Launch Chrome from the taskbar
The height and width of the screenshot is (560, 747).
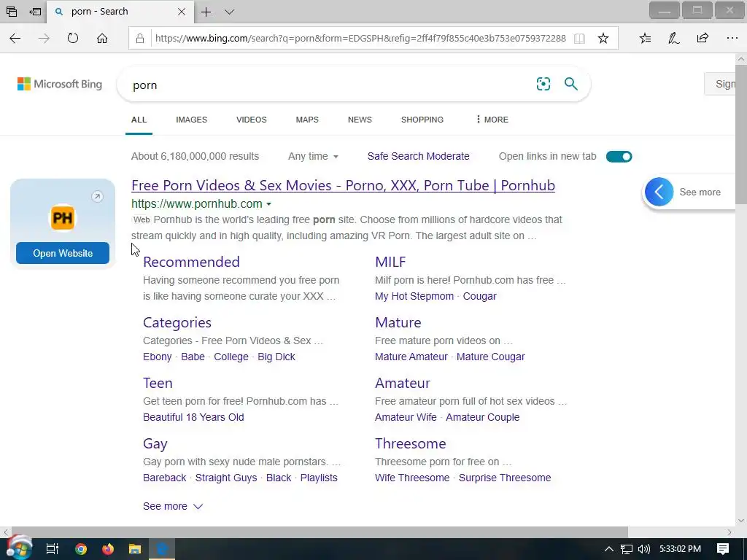point(81,549)
